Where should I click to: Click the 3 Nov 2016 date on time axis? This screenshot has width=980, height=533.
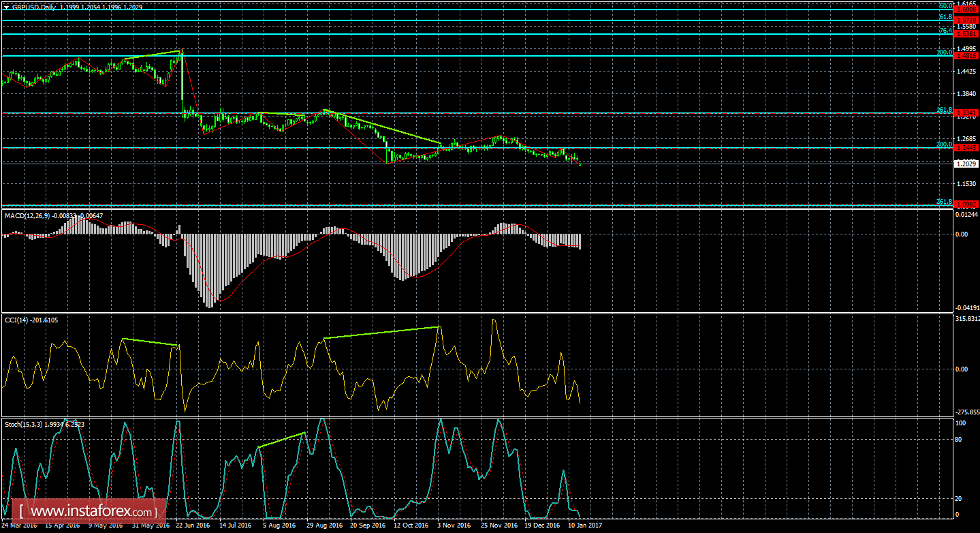click(454, 526)
